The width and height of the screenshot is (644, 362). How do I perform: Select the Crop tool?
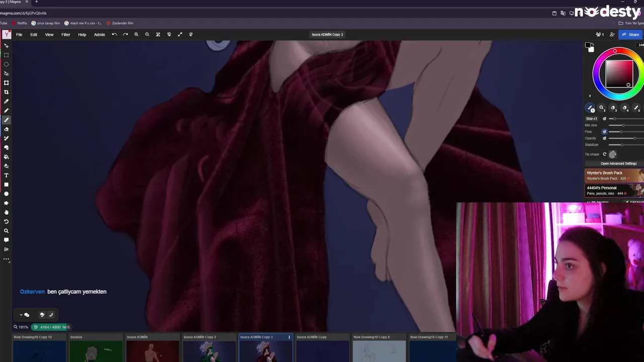tap(6, 92)
